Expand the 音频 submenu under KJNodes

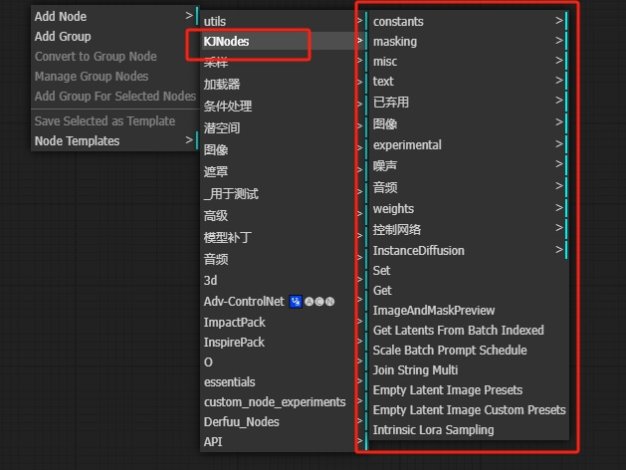[x=469, y=187]
